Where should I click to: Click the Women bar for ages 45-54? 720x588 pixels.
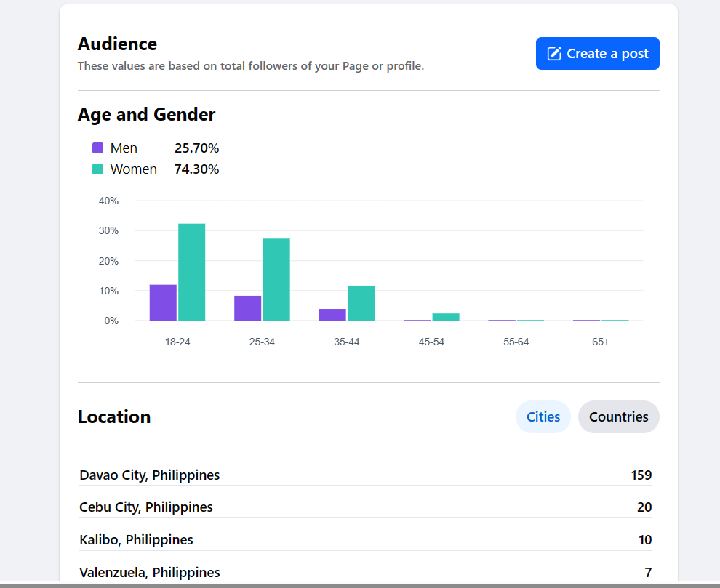pyautogui.click(x=446, y=317)
